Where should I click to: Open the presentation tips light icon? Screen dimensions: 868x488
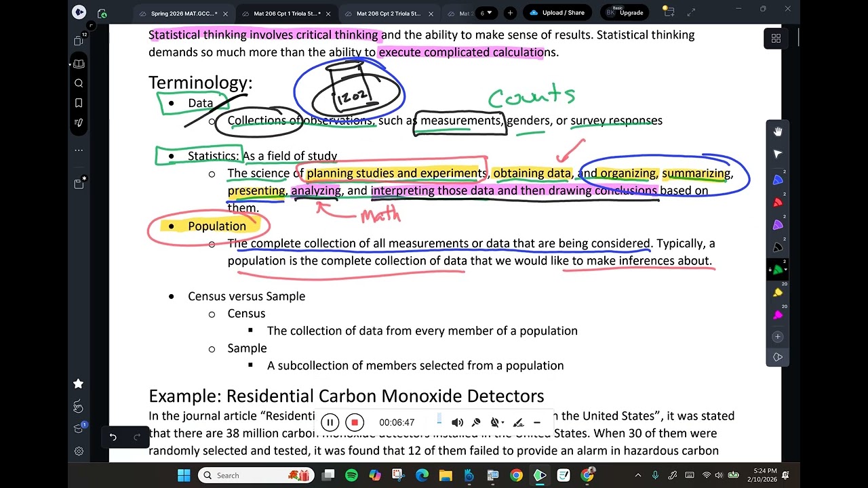(x=668, y=12)
